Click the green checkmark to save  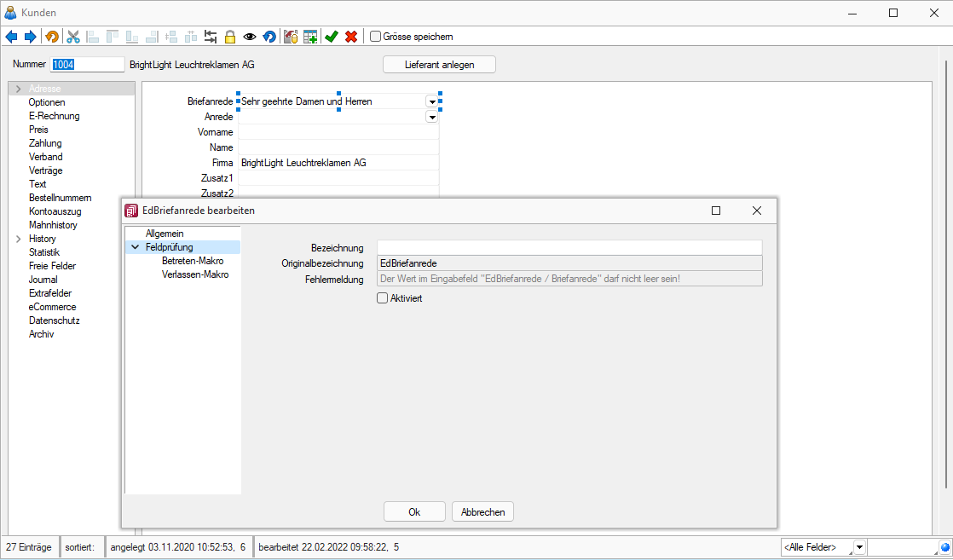(x=332, y=37)
